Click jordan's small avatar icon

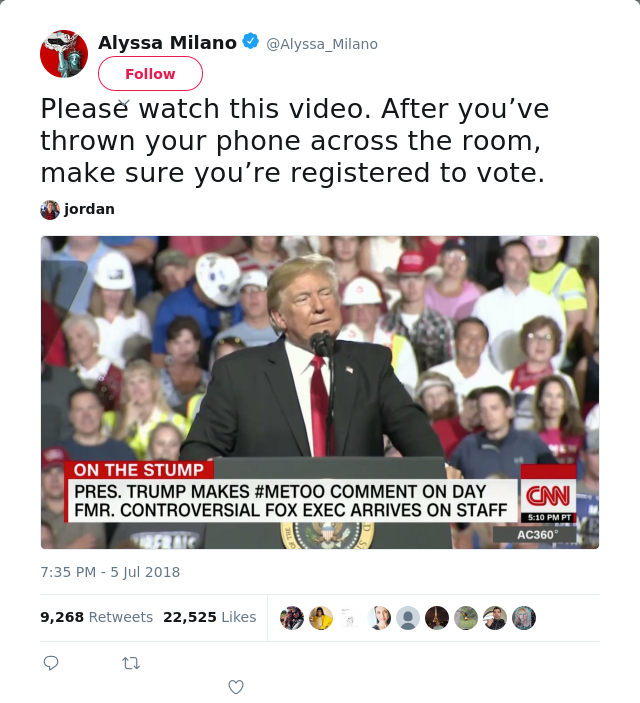click(x=50, y=209)
